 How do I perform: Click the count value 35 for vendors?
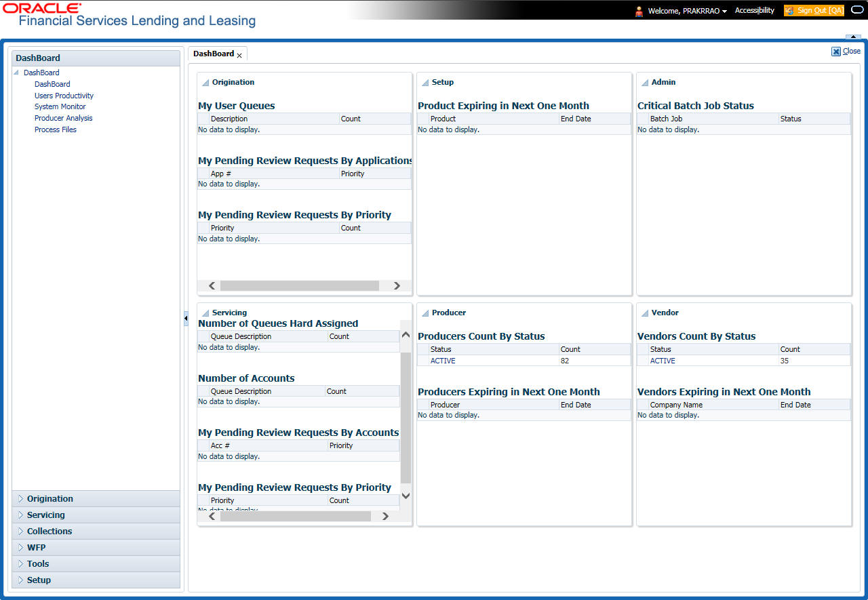coord(785,361)
